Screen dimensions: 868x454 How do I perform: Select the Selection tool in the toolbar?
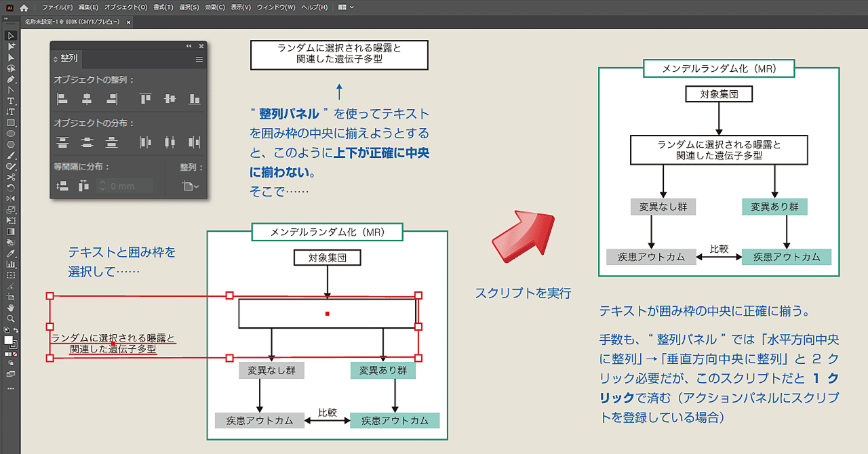coord(9,35)
